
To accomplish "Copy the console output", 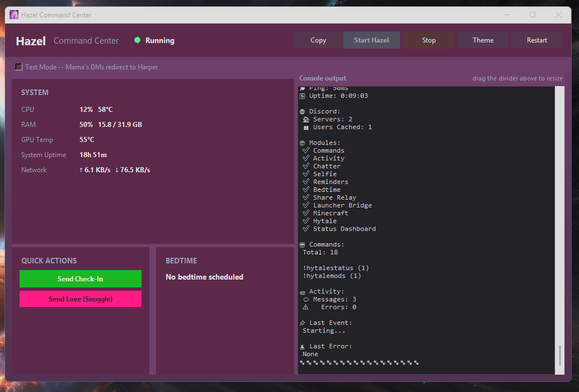I will coord(318,40).
